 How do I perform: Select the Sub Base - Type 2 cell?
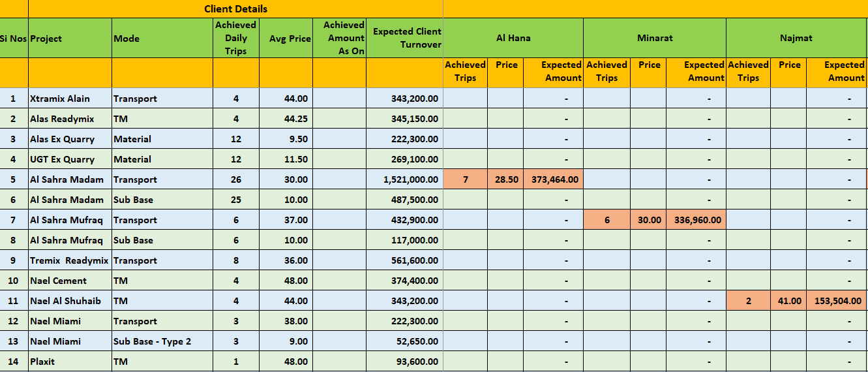pyautogui.click(x=162, y=341)
